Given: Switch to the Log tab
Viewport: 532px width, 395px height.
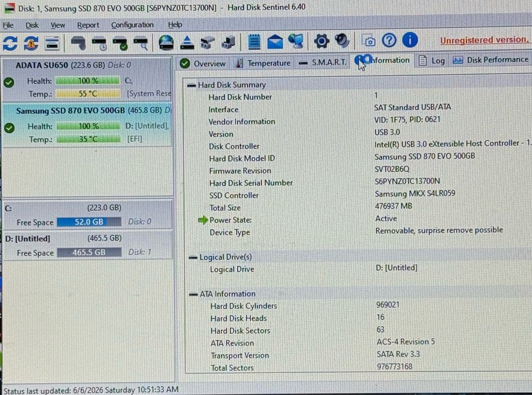Looking at the screenshot, I should tap(431, 60).
